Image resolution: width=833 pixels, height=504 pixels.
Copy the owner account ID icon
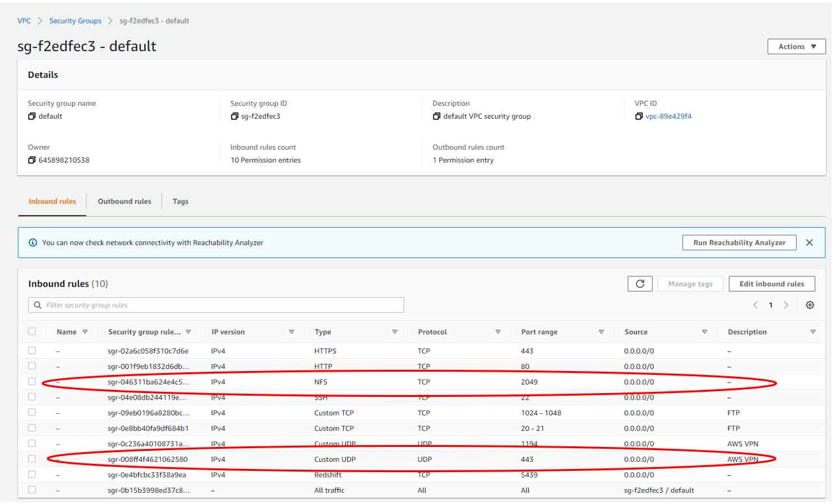pyautogui.click(x=32, y=160)
